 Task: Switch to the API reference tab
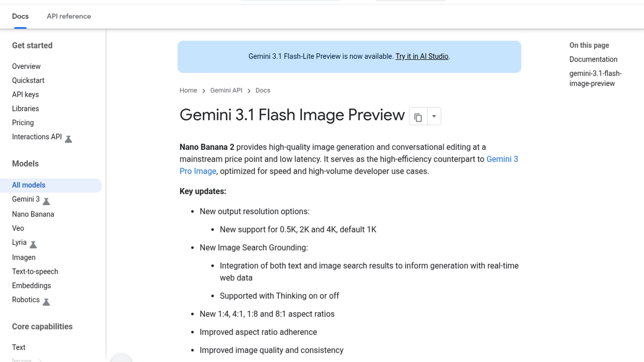pos(69,16)
